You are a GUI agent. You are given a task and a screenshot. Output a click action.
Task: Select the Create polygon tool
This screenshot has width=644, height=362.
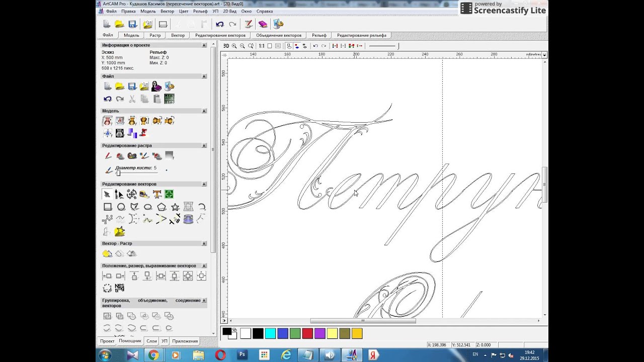click(162, 207)
